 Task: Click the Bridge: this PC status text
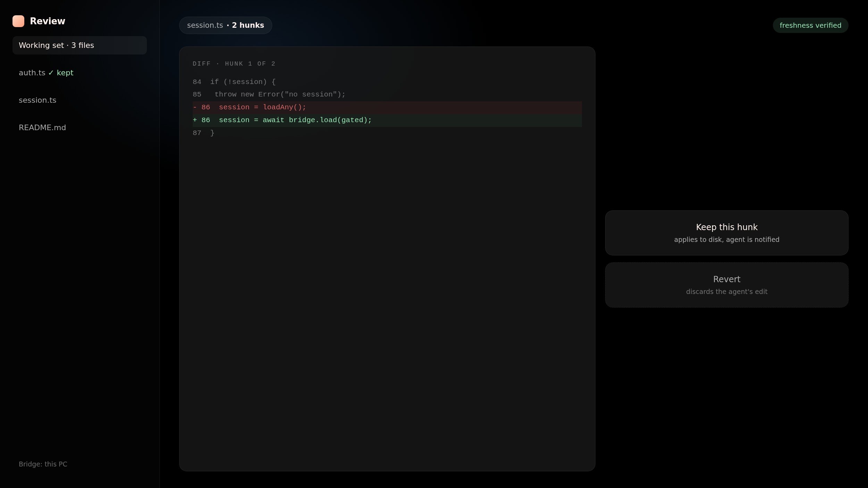[x=43, y=464]
